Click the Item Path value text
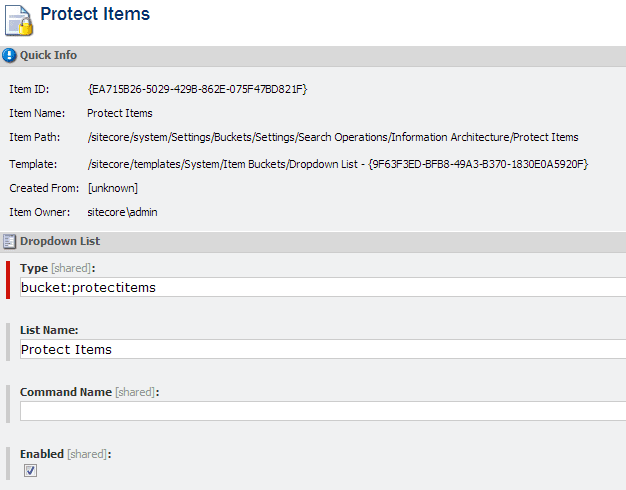626x490 pixels. tap(332, 137)
